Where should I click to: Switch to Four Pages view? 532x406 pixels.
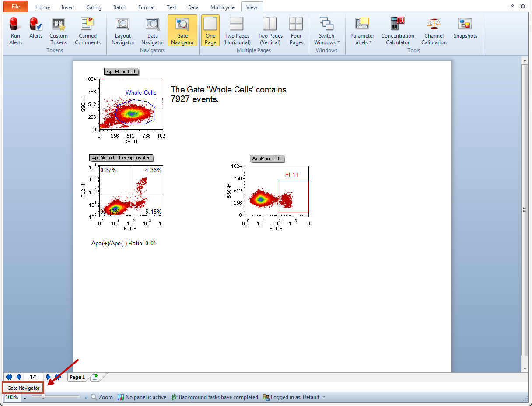(x=296, y=30)
